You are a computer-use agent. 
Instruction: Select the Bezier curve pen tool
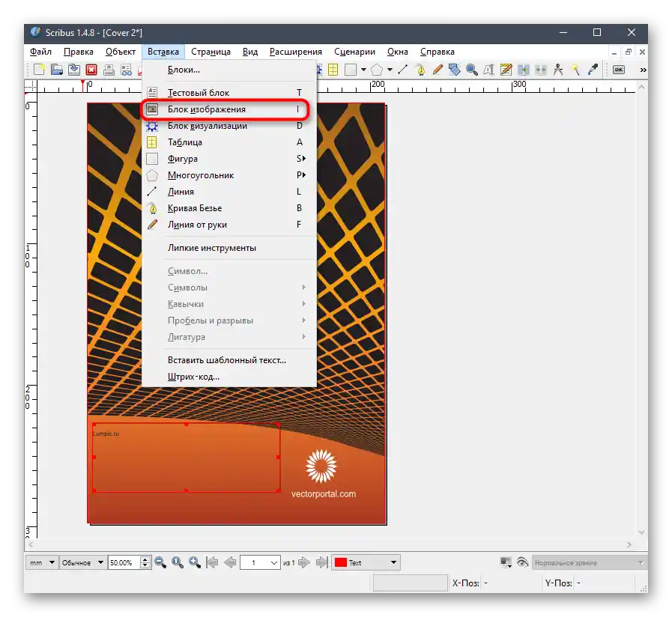pyautogui.click(x=420, y=70)
